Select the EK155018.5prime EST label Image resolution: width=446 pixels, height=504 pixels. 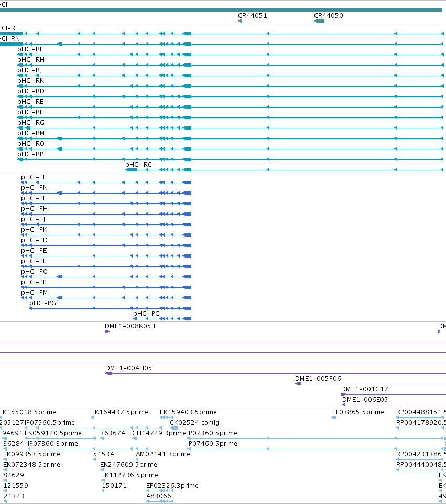pyautogui.click(x=28, y=412)
